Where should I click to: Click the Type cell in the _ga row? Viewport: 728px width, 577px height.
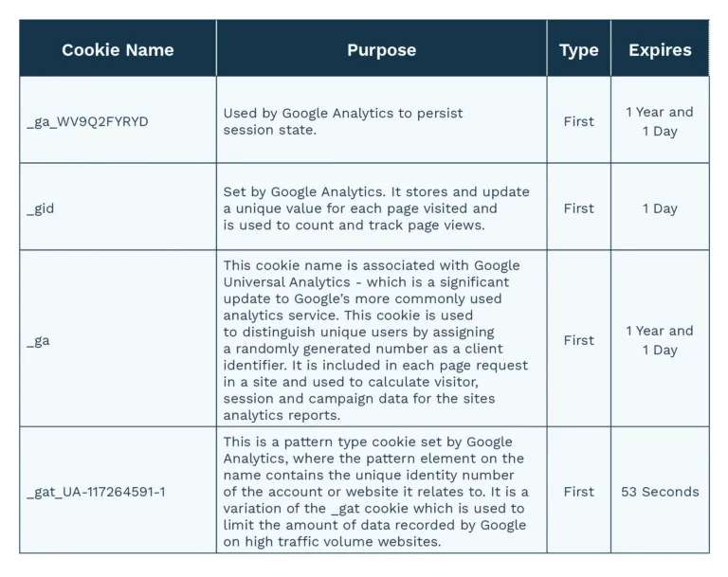coord(578,340)
